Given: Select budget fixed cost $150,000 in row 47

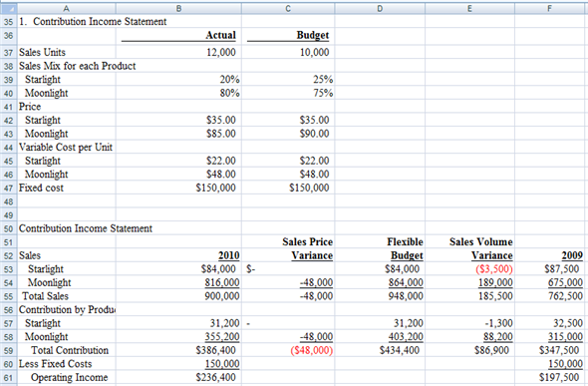Looking at the screenshot, I should (x=309, y=188).
